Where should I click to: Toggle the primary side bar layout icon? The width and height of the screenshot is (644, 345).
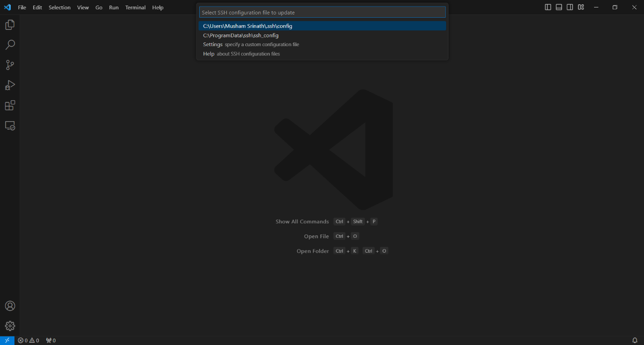548,7
